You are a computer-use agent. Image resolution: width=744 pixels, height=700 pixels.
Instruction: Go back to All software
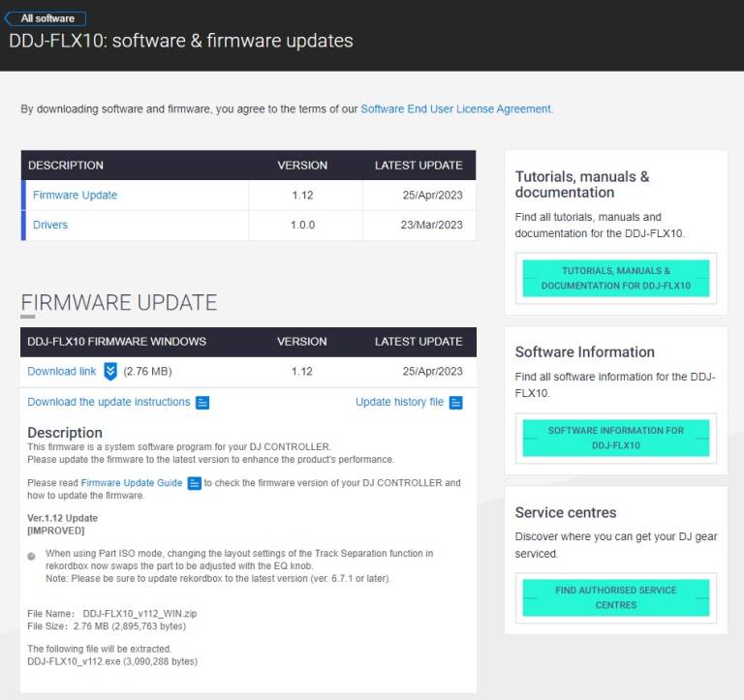click(46, 18)
